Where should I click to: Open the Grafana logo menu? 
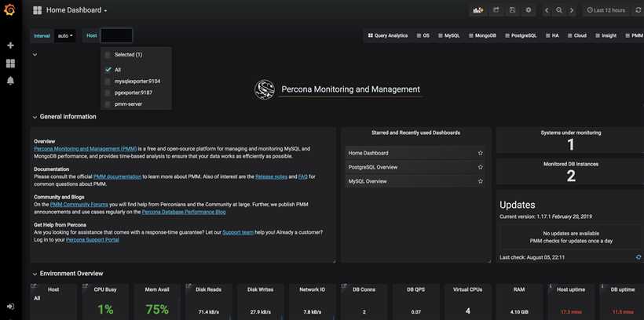9,10
